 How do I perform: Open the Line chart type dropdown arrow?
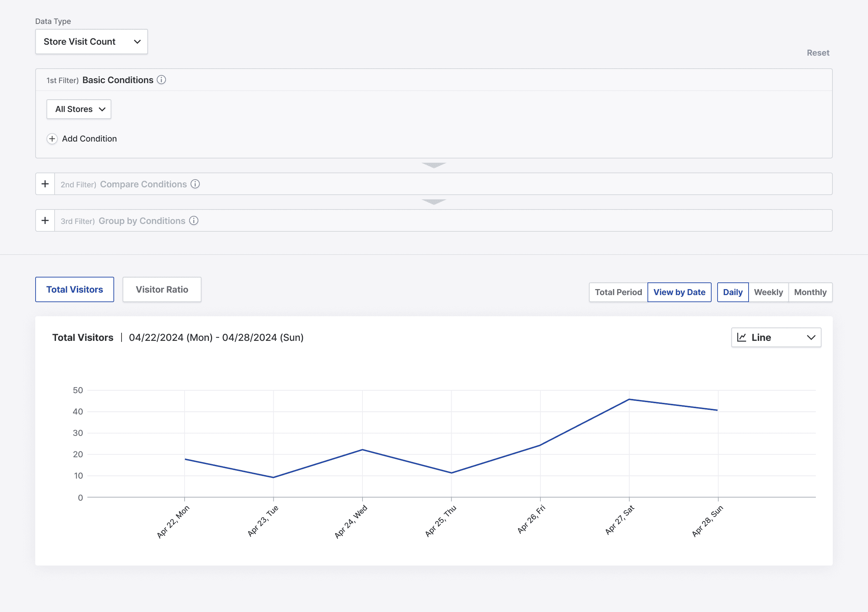811,337
